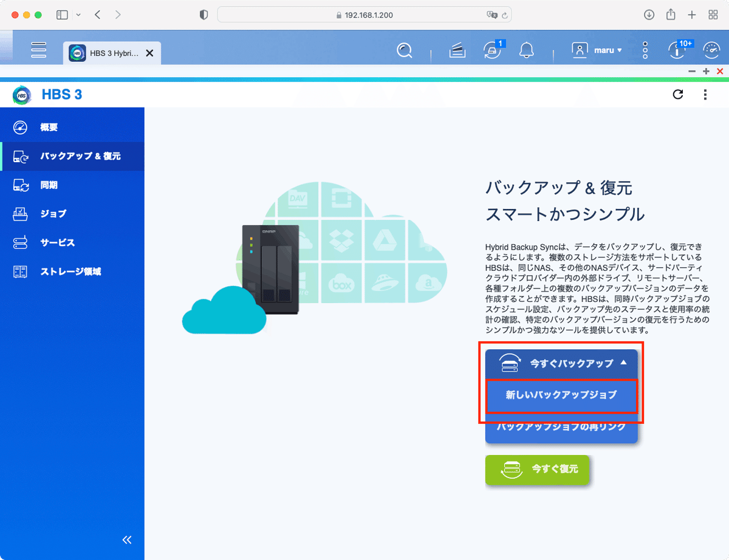
Task: Open the notifications bell
Action: point(526,50)
